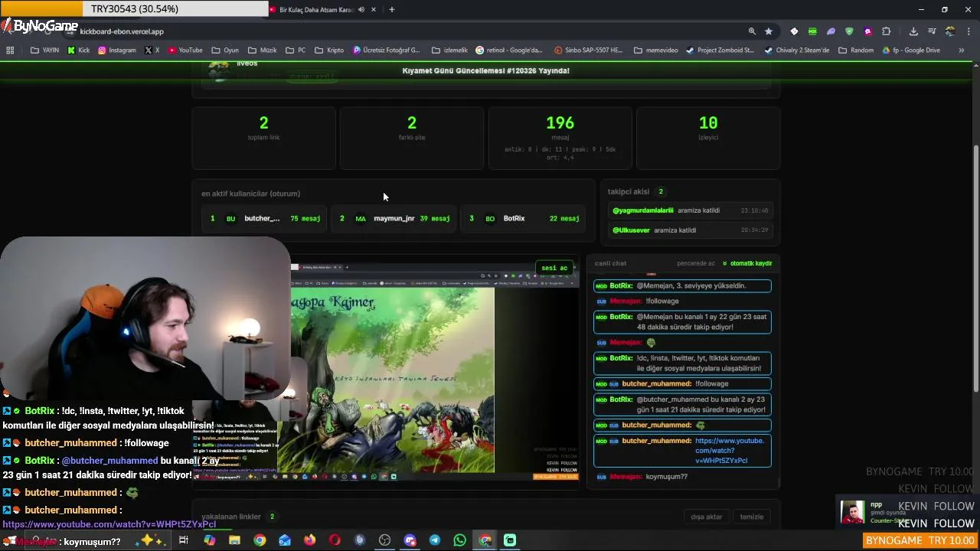Screen dimensions: 980x551
Task: Open the Random bookmarks folder
Action: (x=856, y=51)
